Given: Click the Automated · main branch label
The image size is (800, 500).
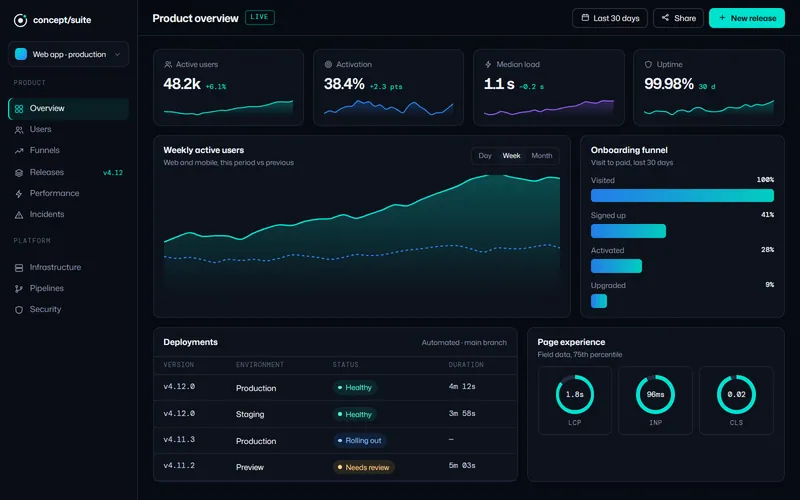Looking at the screenshot, I should click(x=464, y=343).
